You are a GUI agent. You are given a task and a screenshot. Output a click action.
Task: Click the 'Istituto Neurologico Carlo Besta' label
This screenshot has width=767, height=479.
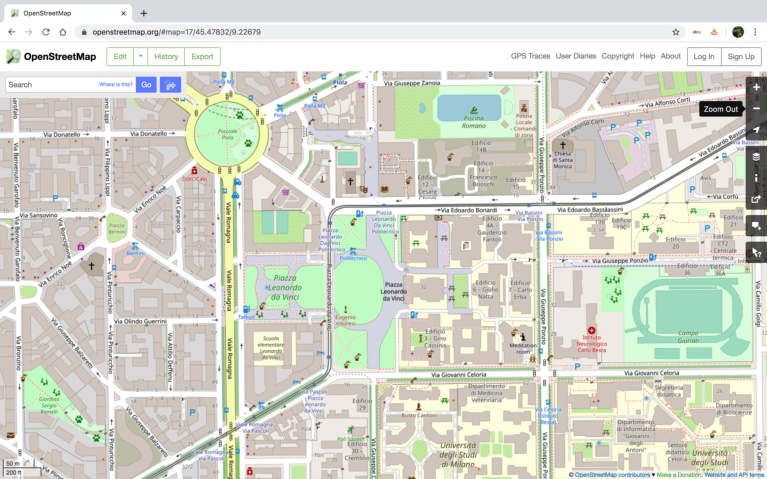pos(591,343)
